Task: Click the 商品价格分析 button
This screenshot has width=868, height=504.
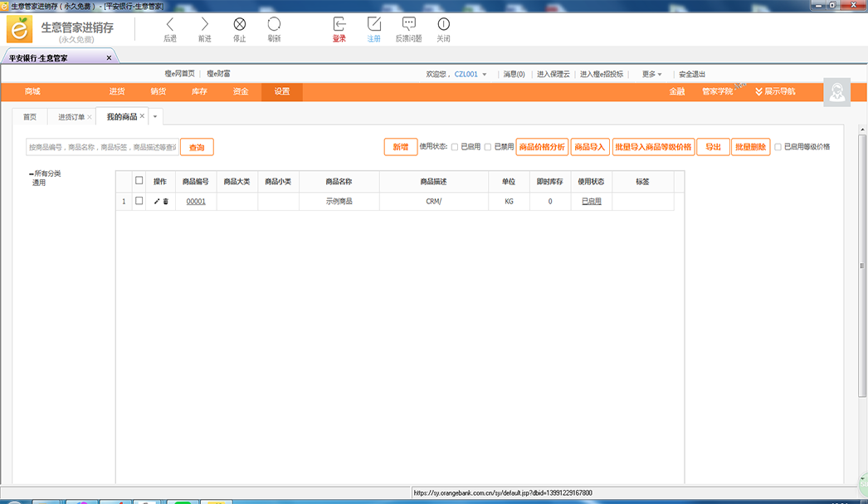Action: 542,147
